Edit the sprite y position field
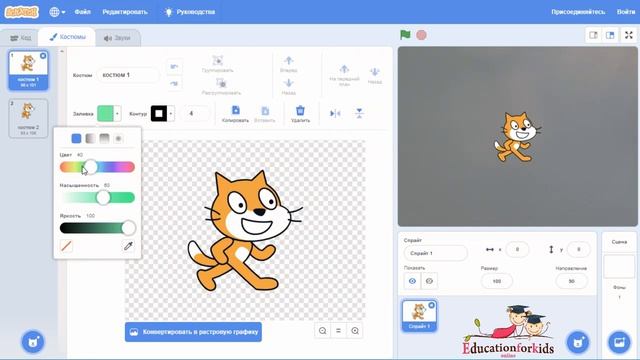Screen dimensions: 640x360 (578, 249)
